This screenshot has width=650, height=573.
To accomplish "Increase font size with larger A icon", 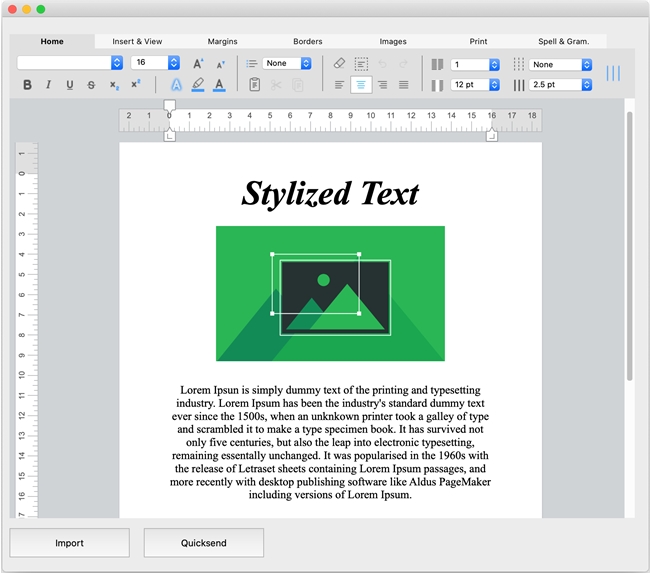I will pyautogui.click(x=198, y=63).
